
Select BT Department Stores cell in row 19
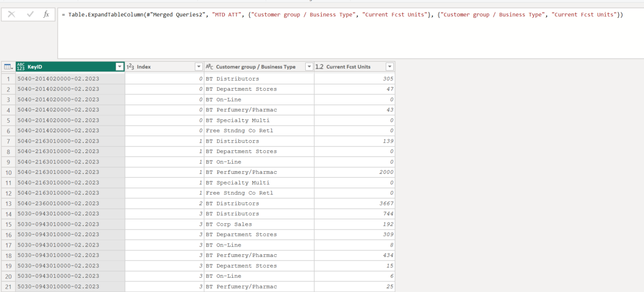point(259,266)
